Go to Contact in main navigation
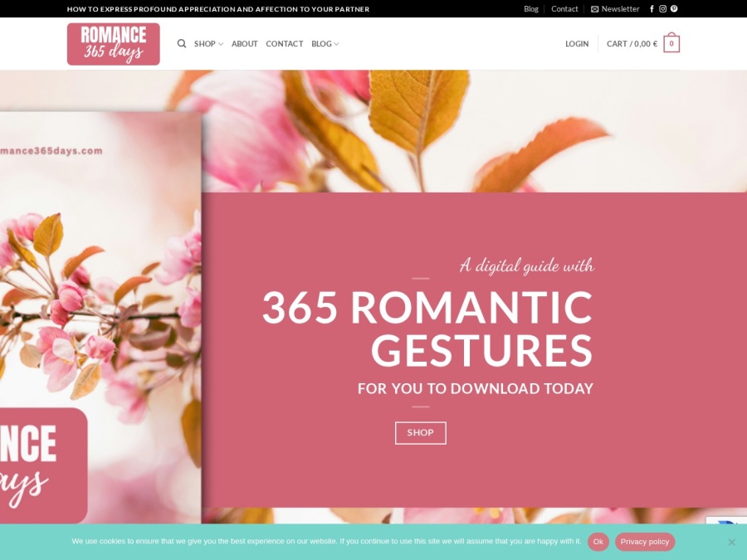This screenshot has height=560, width=747. click(285, 44)
